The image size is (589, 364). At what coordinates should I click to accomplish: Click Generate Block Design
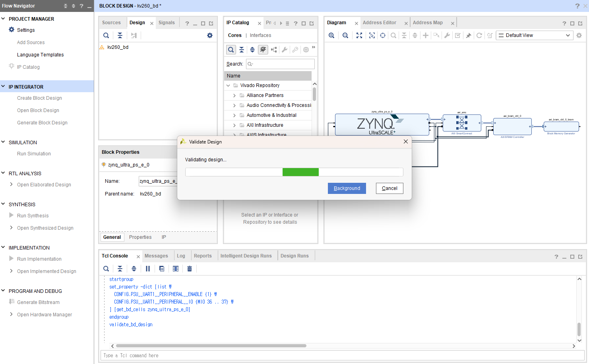coord(42,123)
